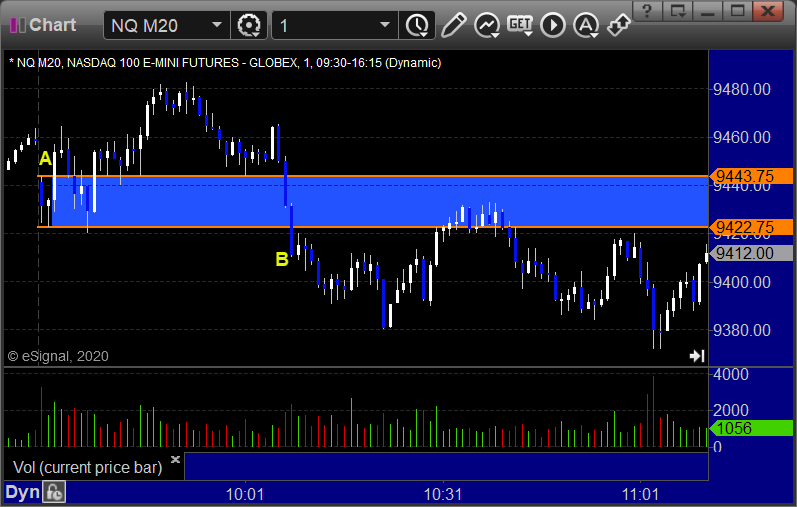Select the yellow B text annotation
The width and height of the screenshot is (797, 507).
pos(282,259)
